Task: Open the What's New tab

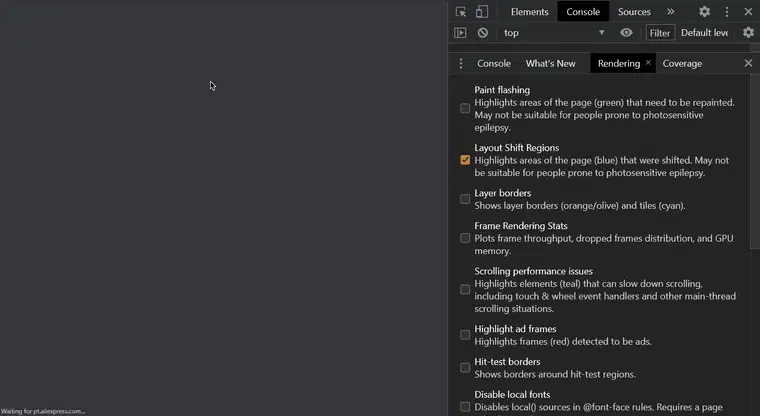Action: coord(550,64)
